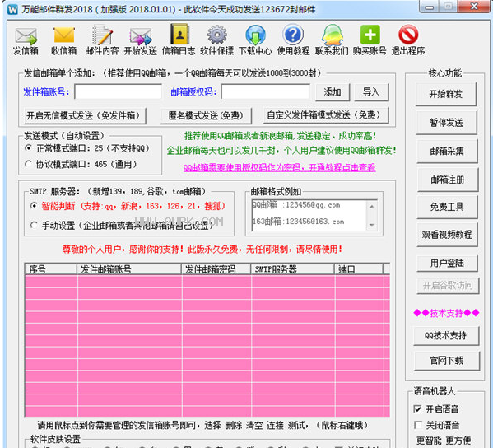Click the 暂停发送 button
The image size is (493, 448).
[x=446, y=123]
